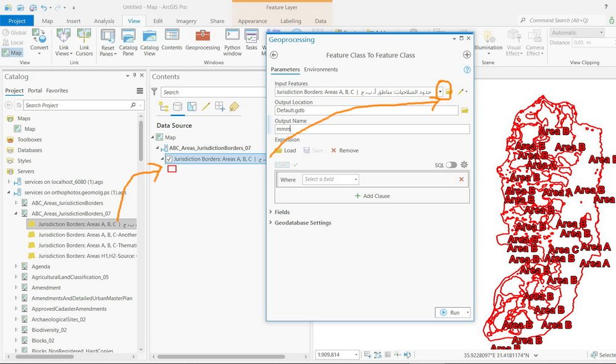Image resolution: width=616 pixels, height=364 pixels.
Task: Remove the expression
Action: tap(345, 151)
